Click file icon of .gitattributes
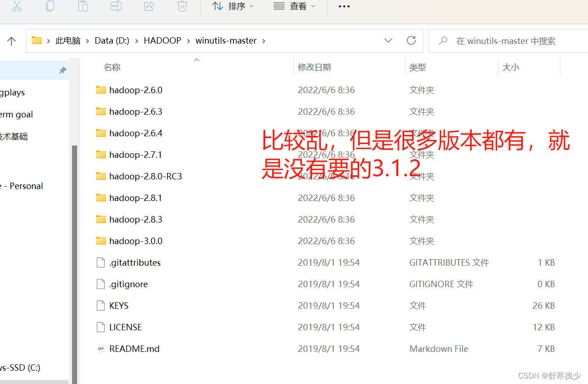Screen dimensions: 588x384 pyautogui.click(x=101, y=262)
